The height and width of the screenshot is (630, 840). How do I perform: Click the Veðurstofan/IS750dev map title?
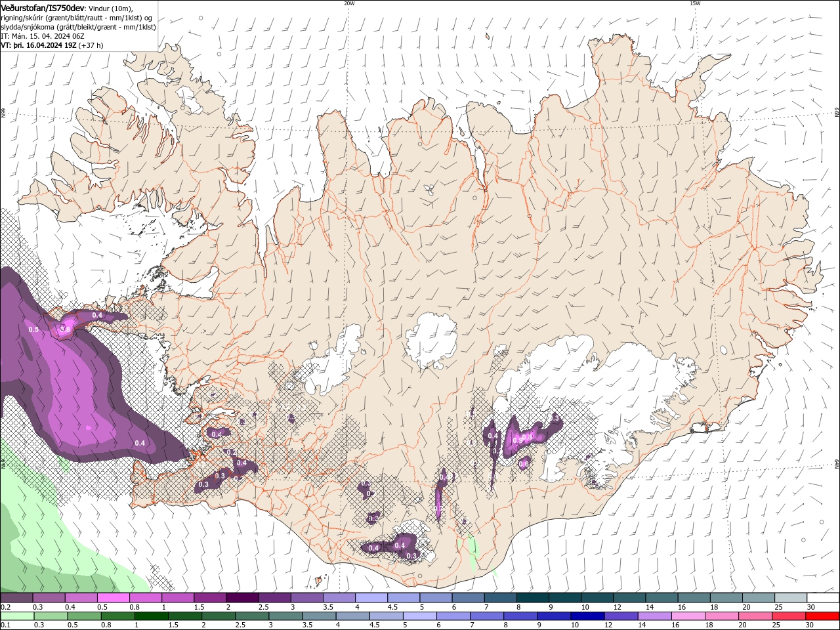[x=42, y=7]
